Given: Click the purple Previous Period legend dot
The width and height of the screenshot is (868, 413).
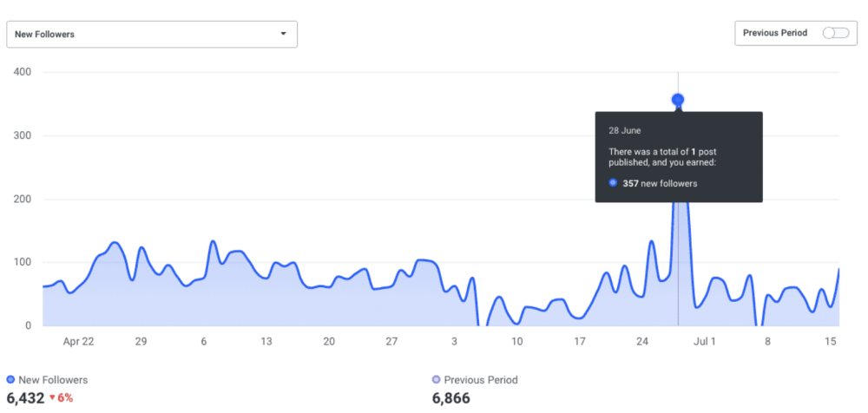Looking at the screenshot, I should click(436, 380).
